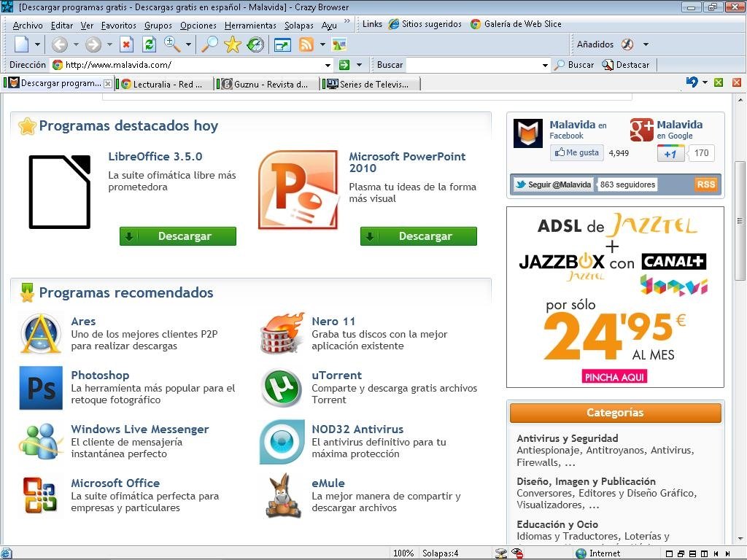Image resolution: width=747 pixels, height=560 pixels.
Task: Click the Buscar search input field
Action: [473, 65]
